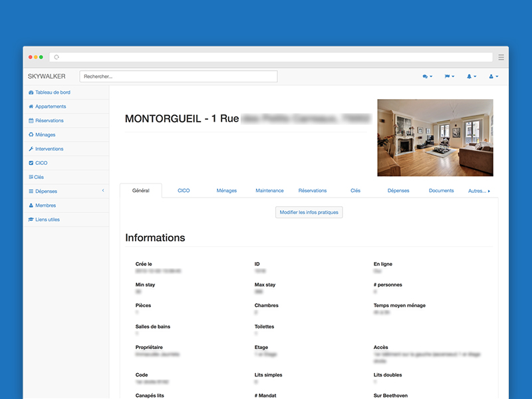This screenshot has width=532, height=399.
Task: Click the Rechercher search field
Action: point(178,76)
